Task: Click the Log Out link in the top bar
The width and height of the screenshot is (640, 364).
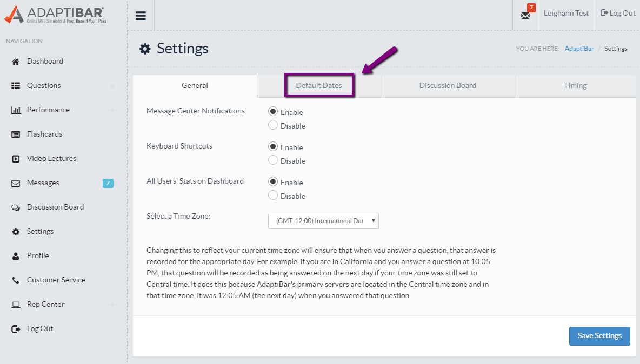Action: (618, 14)
